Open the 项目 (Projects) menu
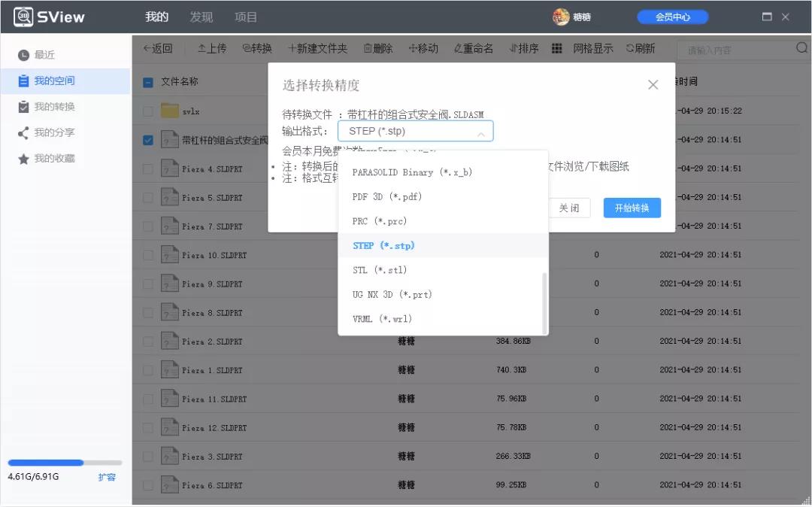Screen dimensions: 812x507 coord(245,17)
